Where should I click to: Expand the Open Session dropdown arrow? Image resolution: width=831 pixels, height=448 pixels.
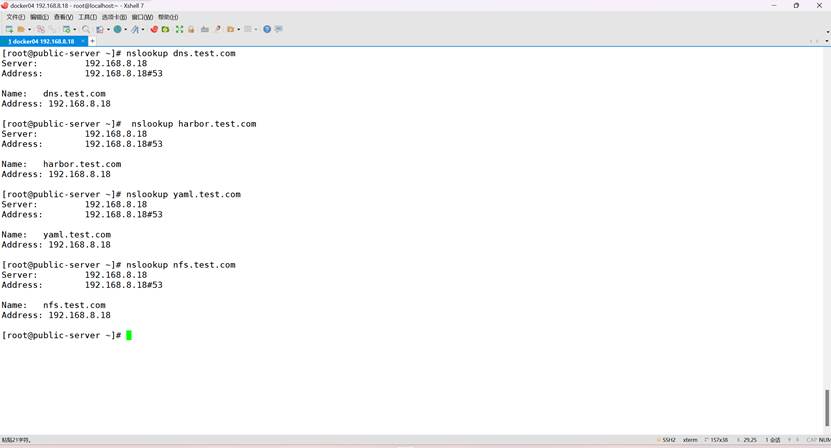coord(29,29)
